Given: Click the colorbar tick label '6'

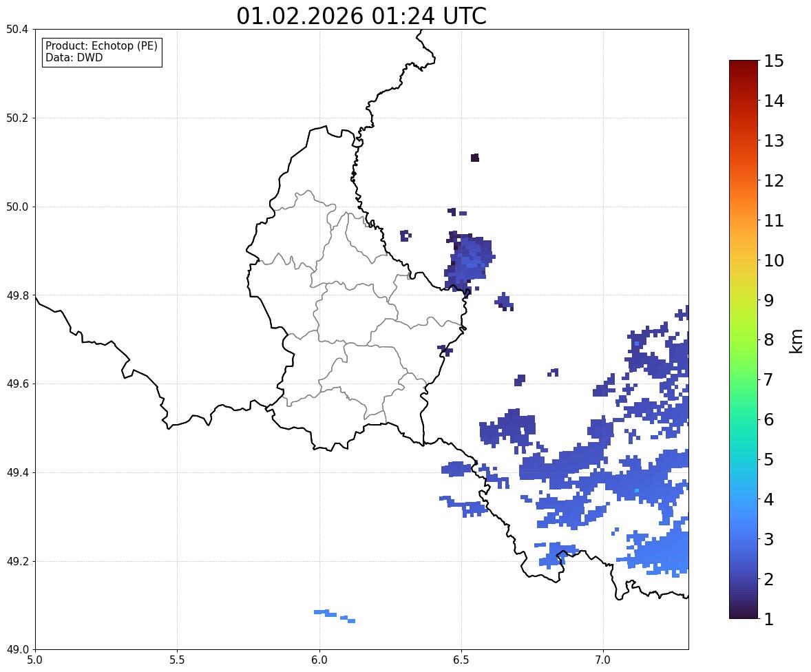Looking at the screenshot, I should point(769,419).
